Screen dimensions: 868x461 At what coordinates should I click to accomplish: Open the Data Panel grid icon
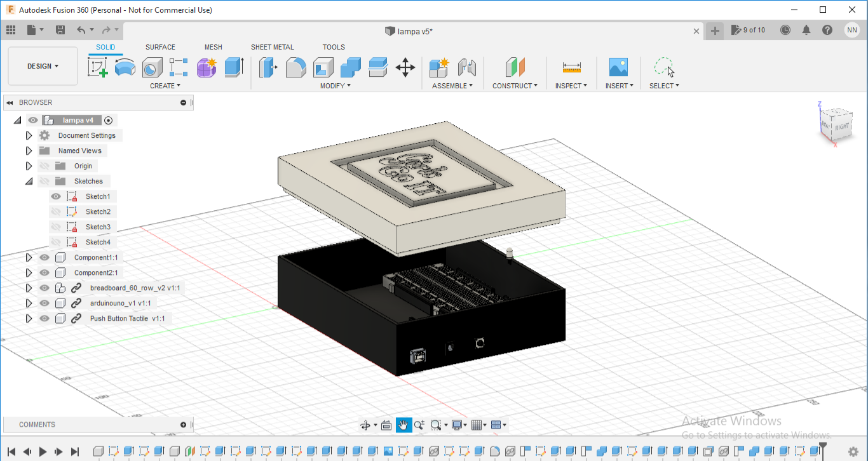11,30
